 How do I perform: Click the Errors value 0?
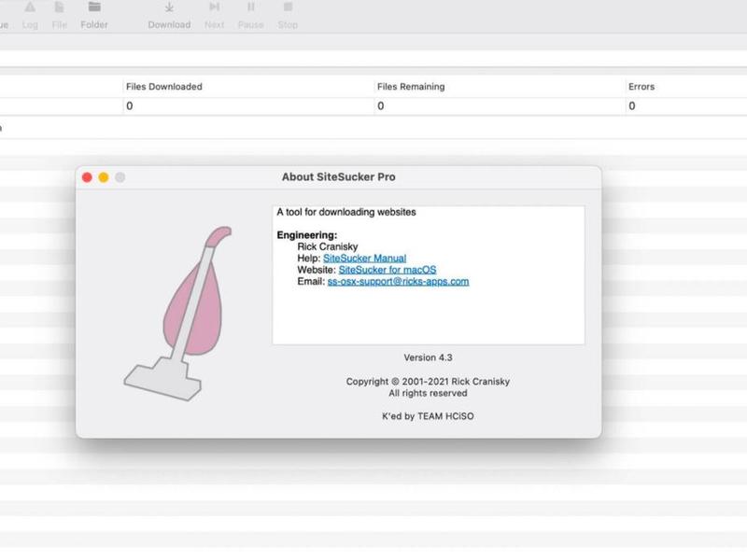pyautogui.click(x=632, y=106)
